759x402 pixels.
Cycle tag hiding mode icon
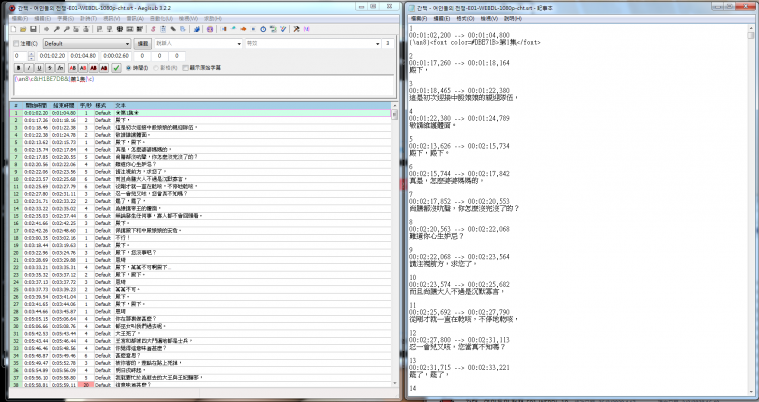tap(307, 29)
